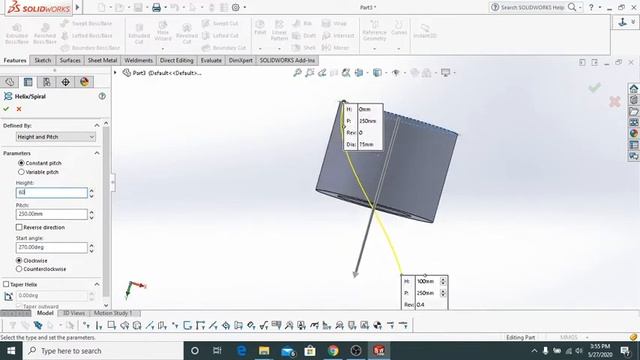Cancel Helix/Spiral with the red X
The height and width of the screenshot is (360, 640).
[19, 109]
